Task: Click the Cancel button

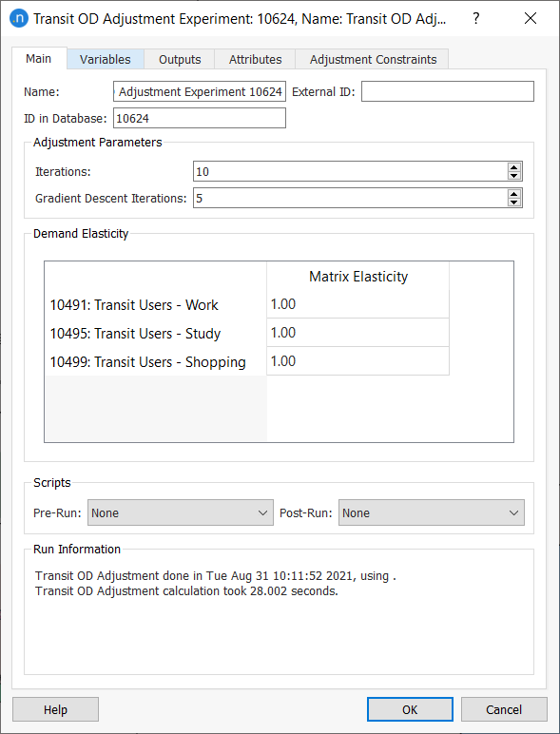Action: [504, 709]
